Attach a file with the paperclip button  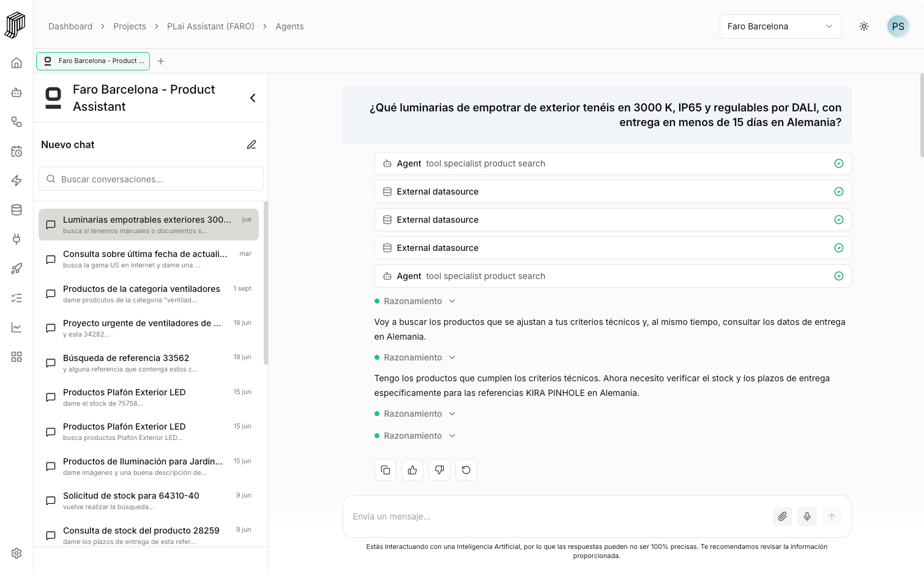pos(783,516)
